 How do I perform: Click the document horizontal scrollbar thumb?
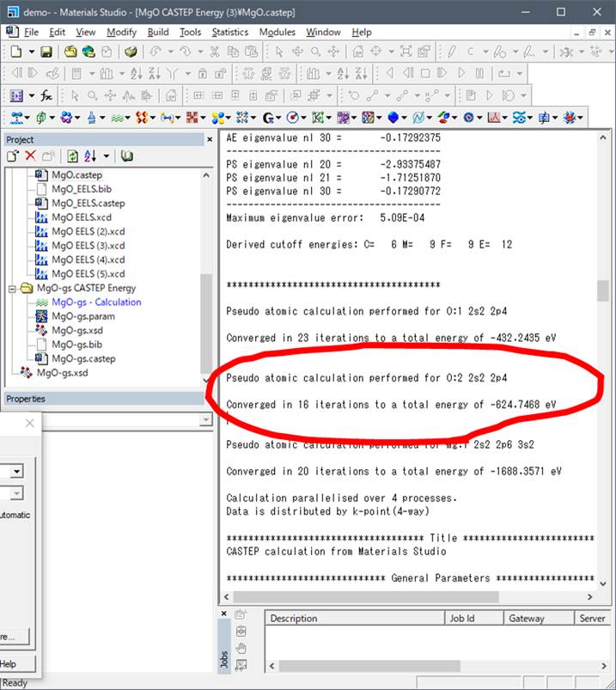(x=366, y=596)
